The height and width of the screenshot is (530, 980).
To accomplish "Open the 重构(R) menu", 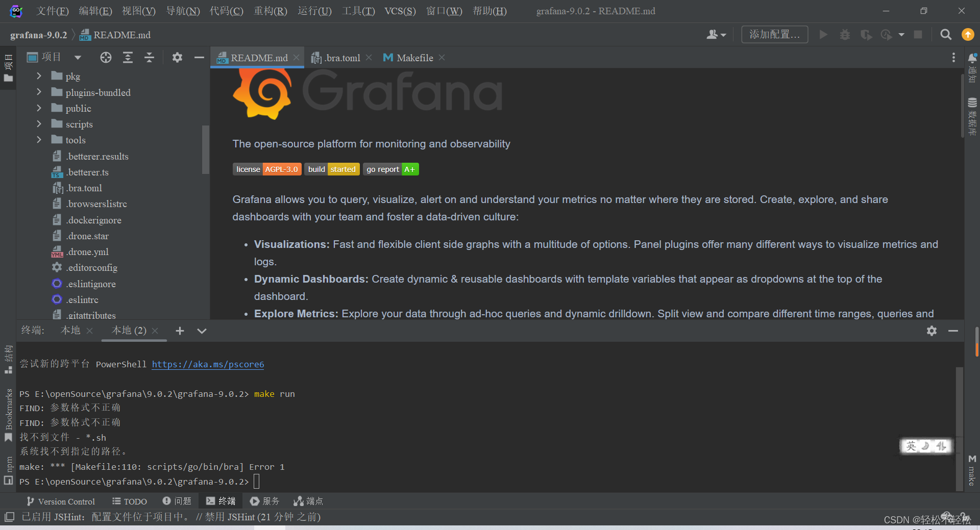I will 271,11.
